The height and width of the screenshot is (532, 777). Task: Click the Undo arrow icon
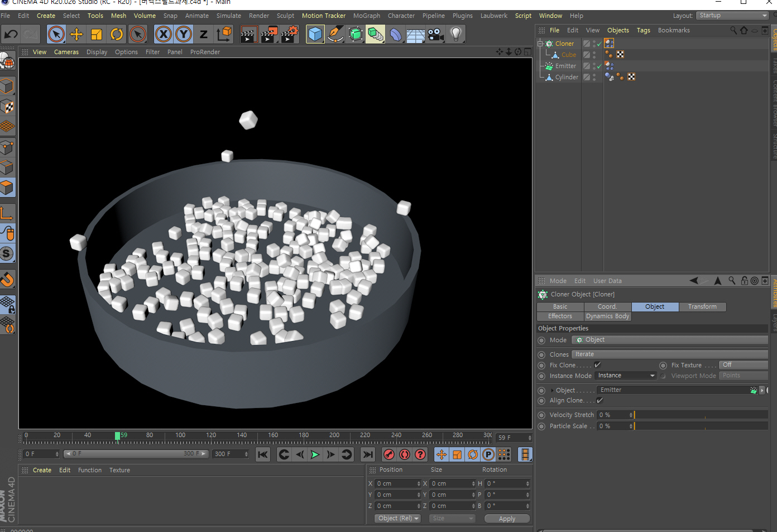click(x=11, y=35)
